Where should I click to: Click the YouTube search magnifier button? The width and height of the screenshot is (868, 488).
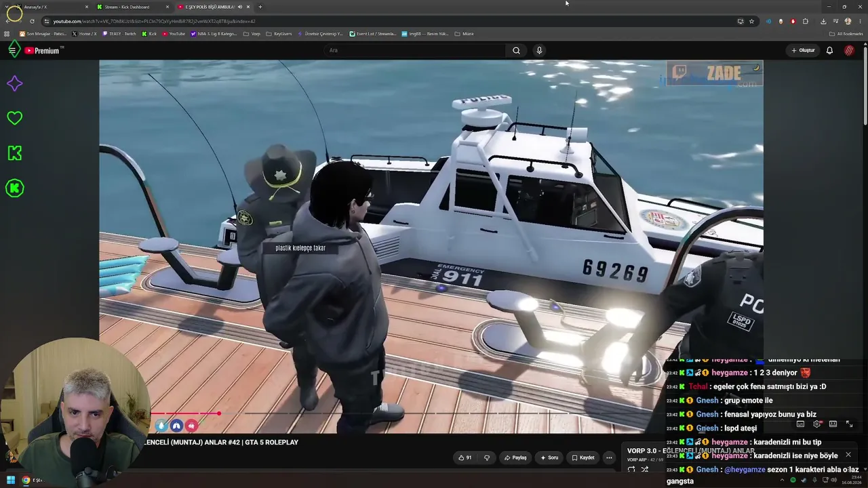[516, 50]
